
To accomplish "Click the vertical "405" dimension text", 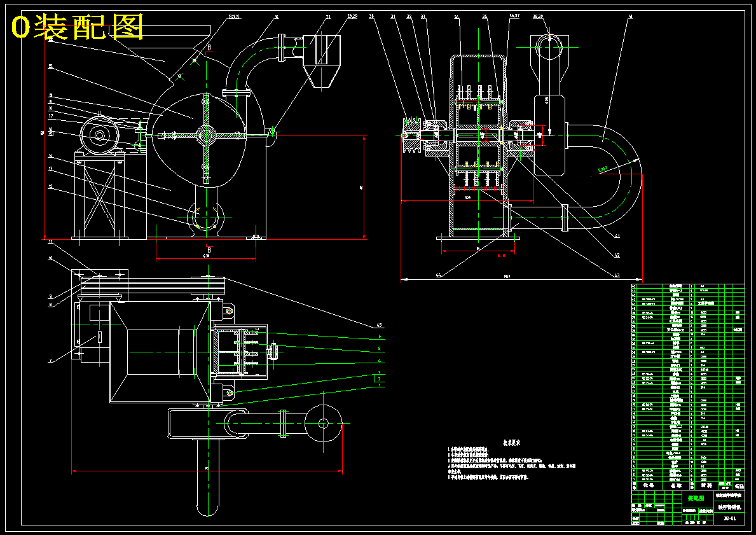I will click(546, 101).
